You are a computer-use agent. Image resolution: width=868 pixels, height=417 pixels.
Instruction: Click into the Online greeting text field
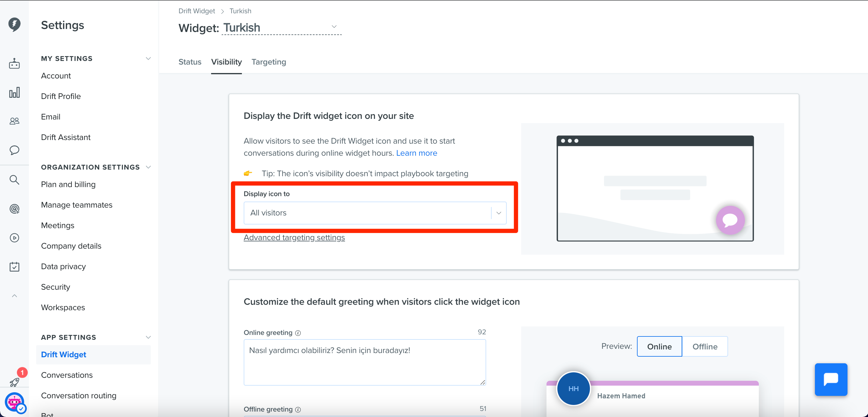[x=365, y=362]
